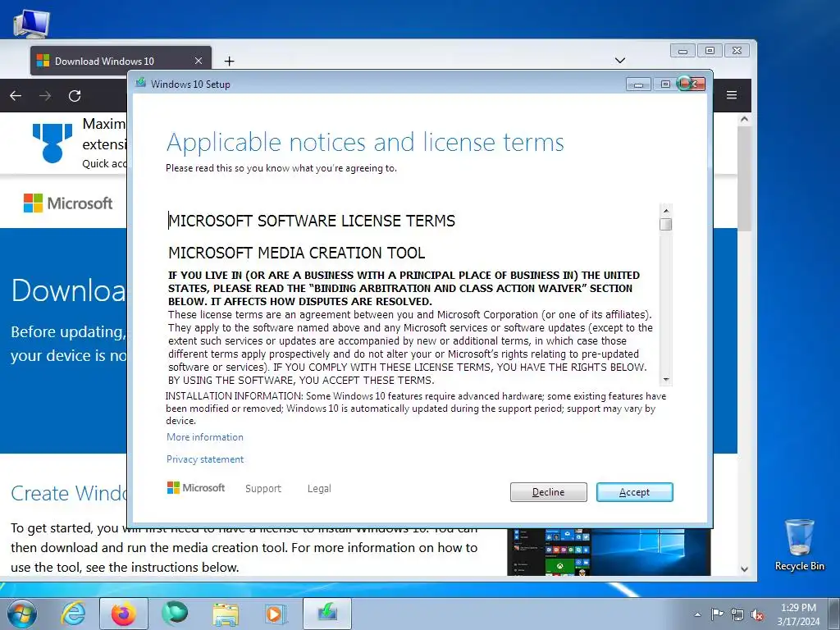Switch to Firefox in the taskbar

[124, 614]
